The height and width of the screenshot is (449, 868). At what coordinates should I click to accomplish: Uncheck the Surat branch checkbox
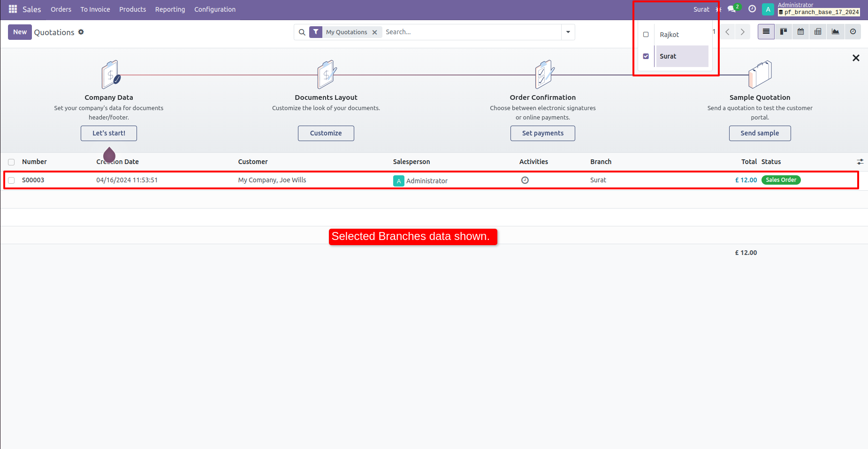(646, 56)
